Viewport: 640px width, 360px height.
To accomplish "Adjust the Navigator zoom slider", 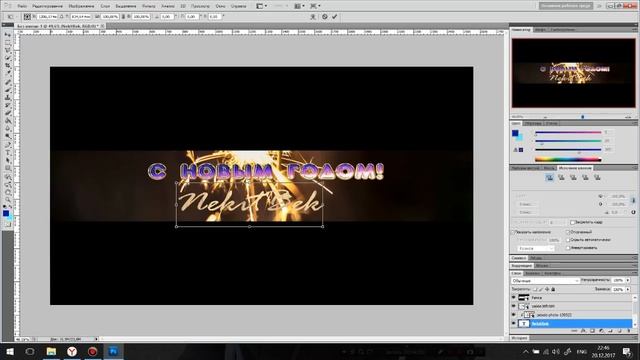I will 582,117.
